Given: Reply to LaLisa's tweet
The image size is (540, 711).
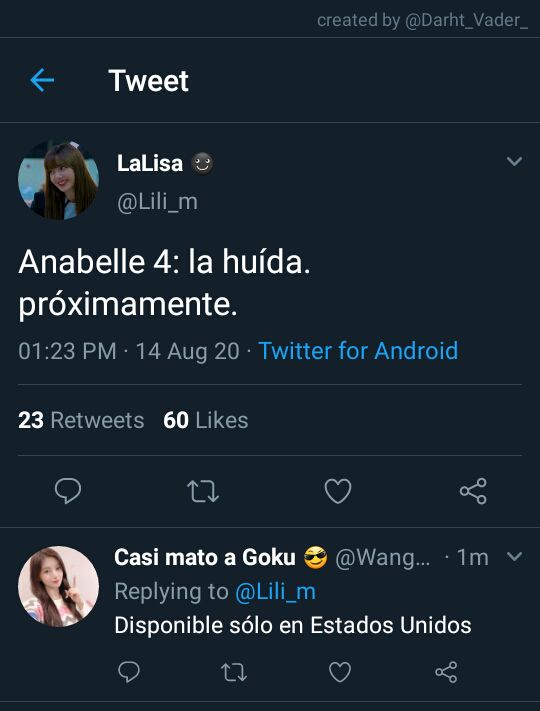Looking at the screenshot, I should (68, 491).
